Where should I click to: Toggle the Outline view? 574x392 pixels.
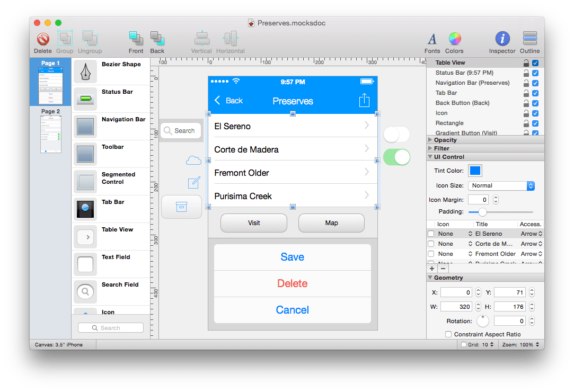click(530, 42)
